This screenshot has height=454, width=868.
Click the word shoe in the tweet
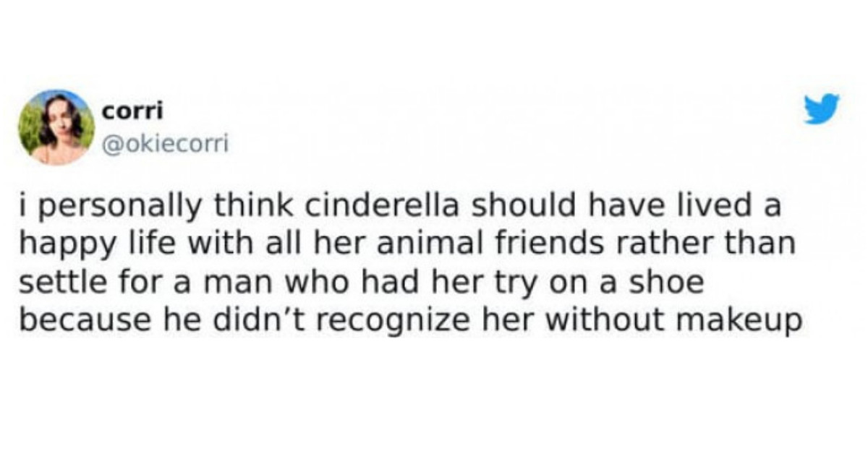click(668, 279)
